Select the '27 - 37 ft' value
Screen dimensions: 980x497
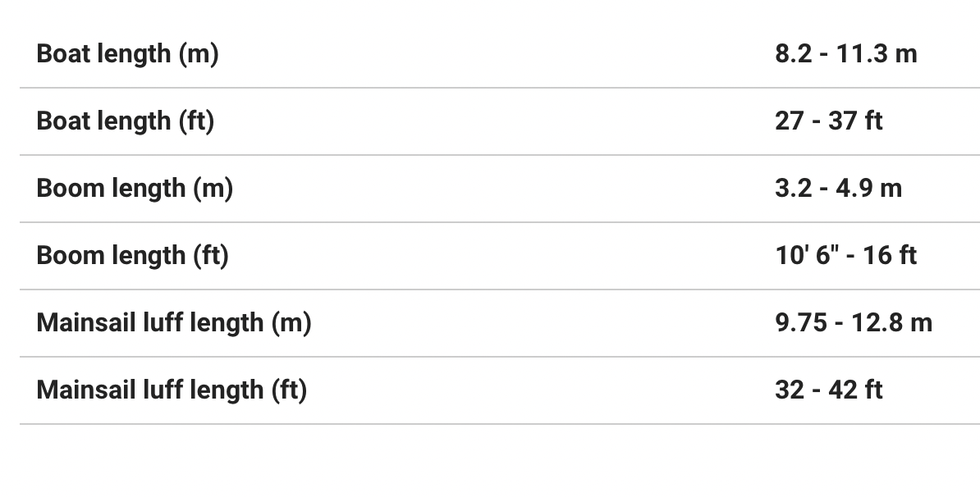point(828,121)
